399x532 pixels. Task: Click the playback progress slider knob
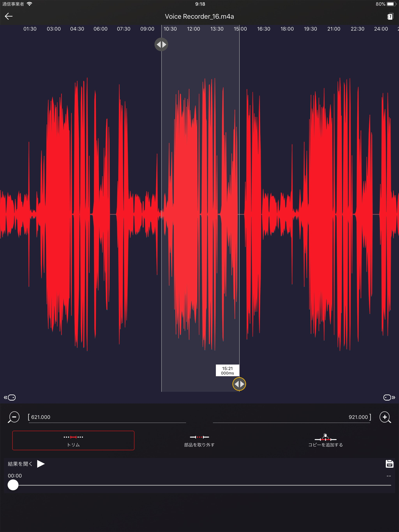(x=13, y=485)
